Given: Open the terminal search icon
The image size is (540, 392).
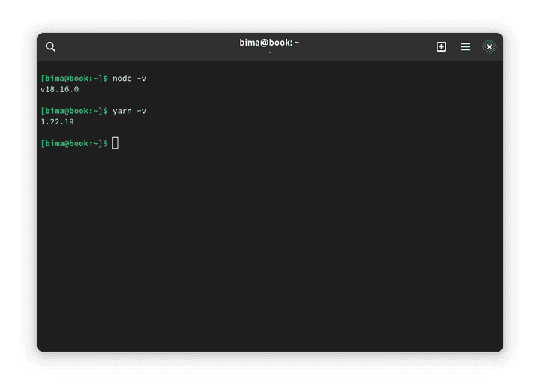Looking at the screenshot, I should coord(50,46).
